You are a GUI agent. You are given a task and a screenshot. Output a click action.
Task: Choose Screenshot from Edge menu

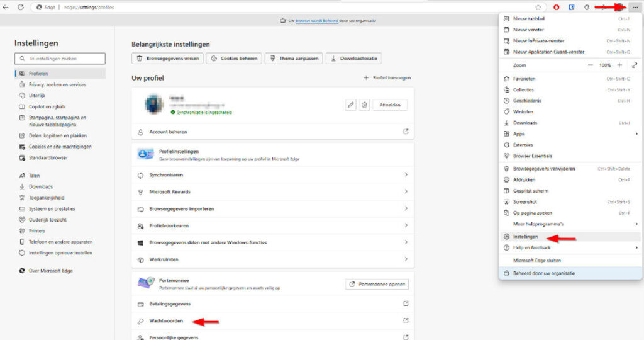click(x=570, y=202)
